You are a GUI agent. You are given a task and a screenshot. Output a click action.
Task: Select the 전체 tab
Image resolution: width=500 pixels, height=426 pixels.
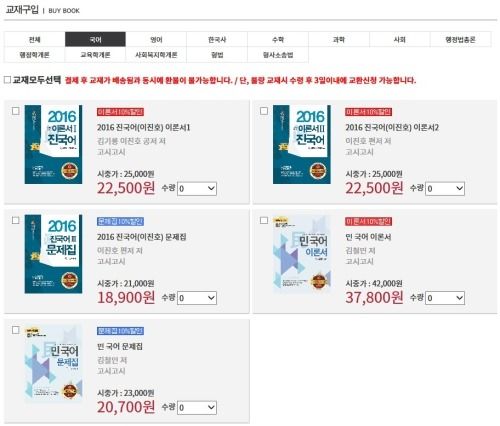pyautogui.click(x=34, y=39)
